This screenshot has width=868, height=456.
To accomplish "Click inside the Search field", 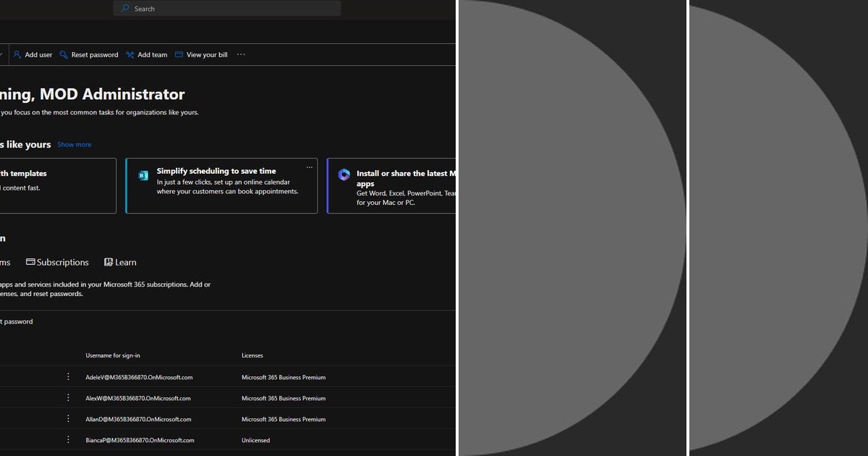I will click(x=217, y=8).
